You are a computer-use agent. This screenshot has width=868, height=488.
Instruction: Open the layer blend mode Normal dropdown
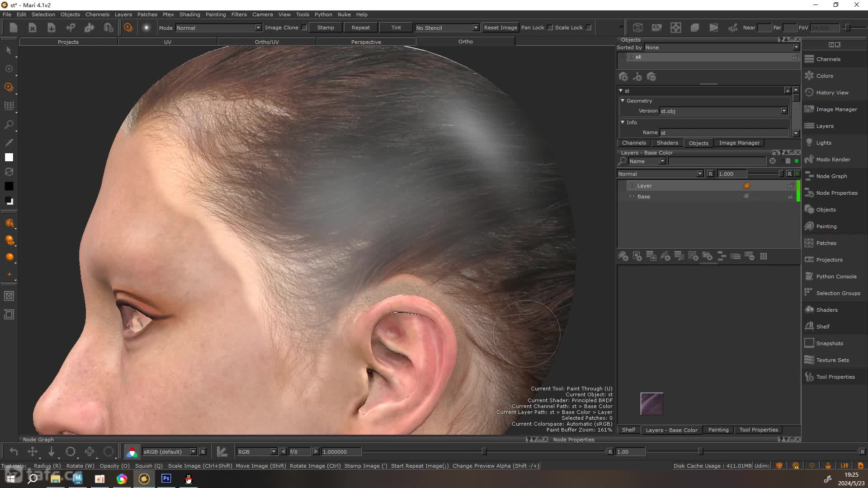[660, 174]
